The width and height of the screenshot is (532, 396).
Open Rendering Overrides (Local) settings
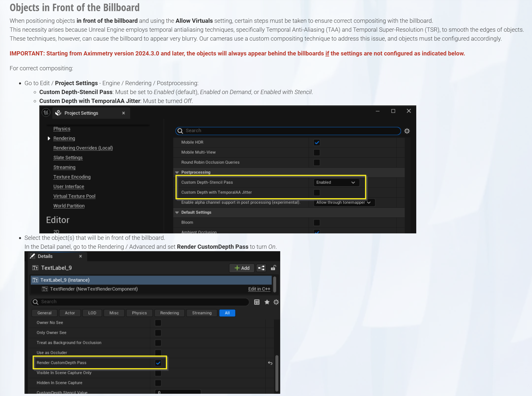(x=83, y=148)
